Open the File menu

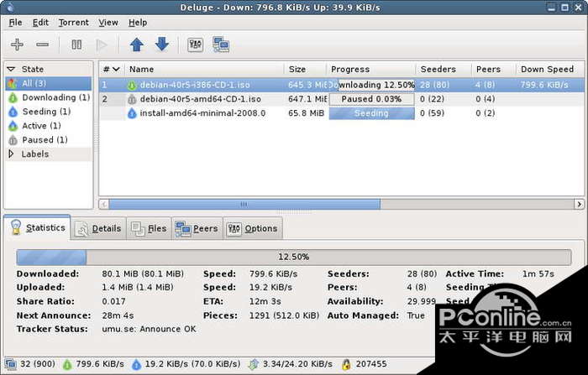point(15,23)
